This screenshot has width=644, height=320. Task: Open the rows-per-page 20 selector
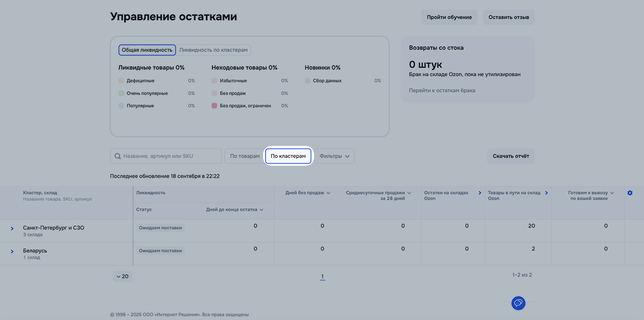pos(123,276)
